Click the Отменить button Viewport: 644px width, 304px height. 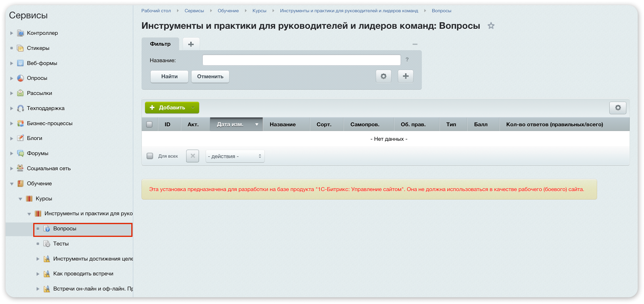pos(210,76)
